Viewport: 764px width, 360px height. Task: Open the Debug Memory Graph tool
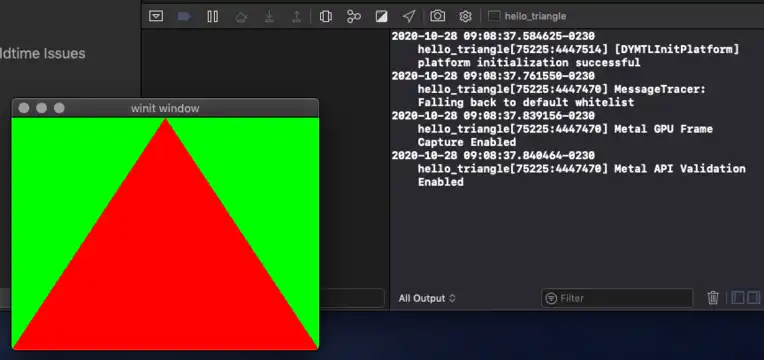354,17
